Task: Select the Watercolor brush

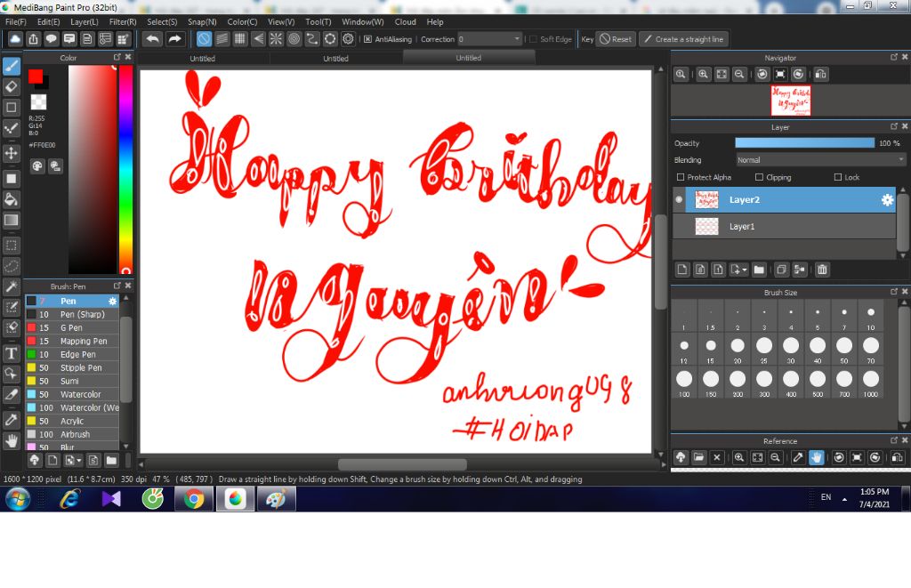Action: click(x=72, y=394)
